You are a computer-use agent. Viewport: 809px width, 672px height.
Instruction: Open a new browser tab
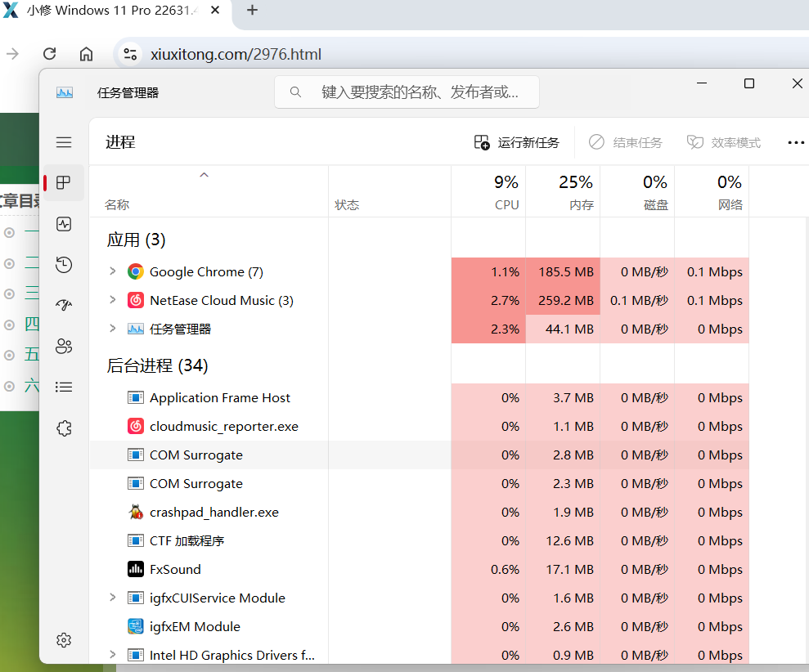(x=252, y=11)
